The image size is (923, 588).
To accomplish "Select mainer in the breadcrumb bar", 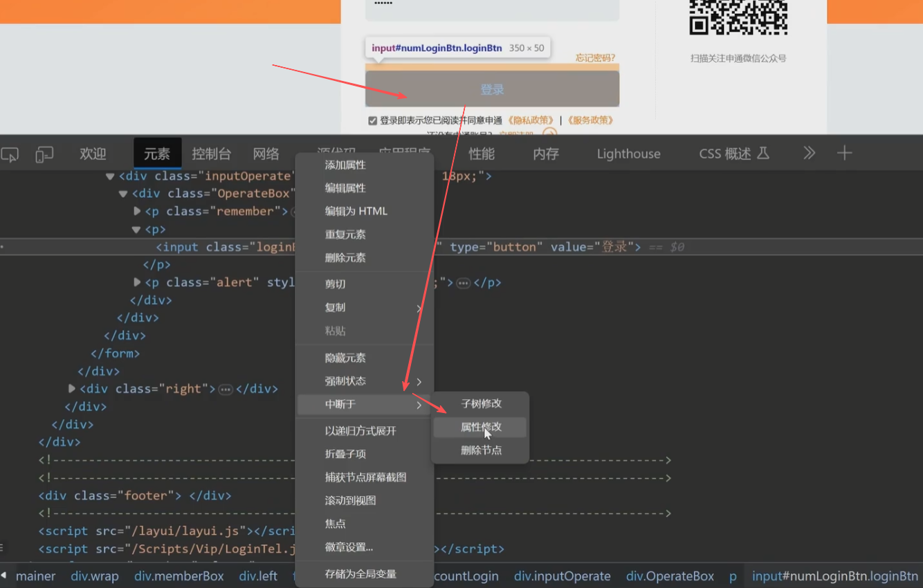I will [x=35, y=576].
